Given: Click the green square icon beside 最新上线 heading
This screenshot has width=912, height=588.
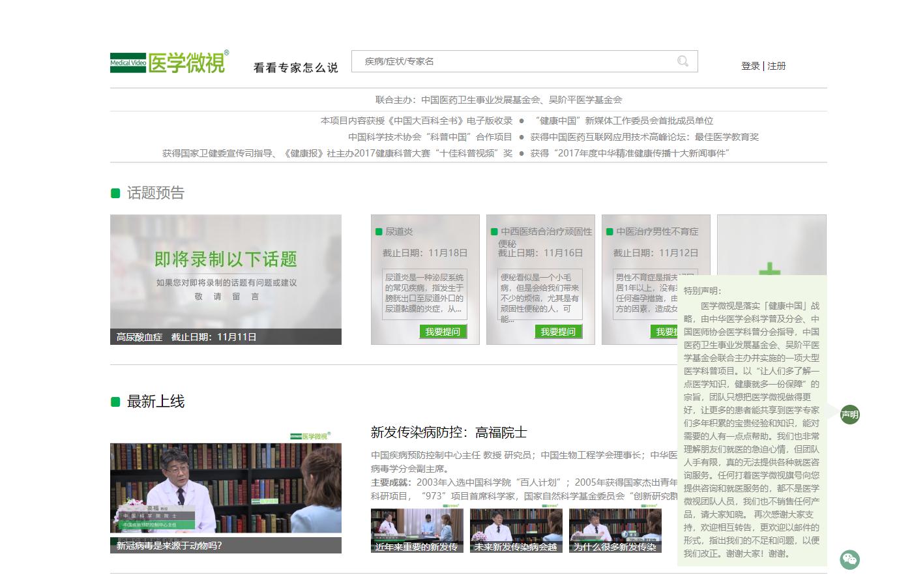Looking at the screenshot, I should [x=115, y=402].
